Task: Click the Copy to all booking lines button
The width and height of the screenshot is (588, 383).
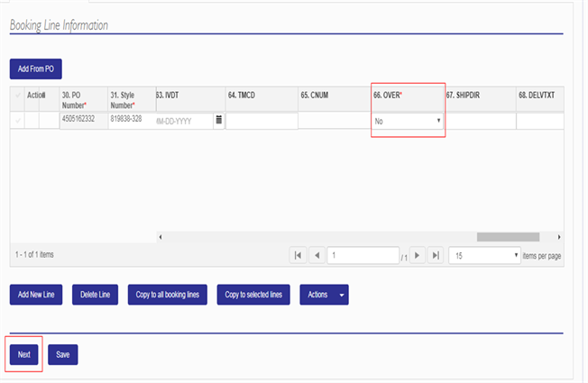Action: (x=168, y=296)
